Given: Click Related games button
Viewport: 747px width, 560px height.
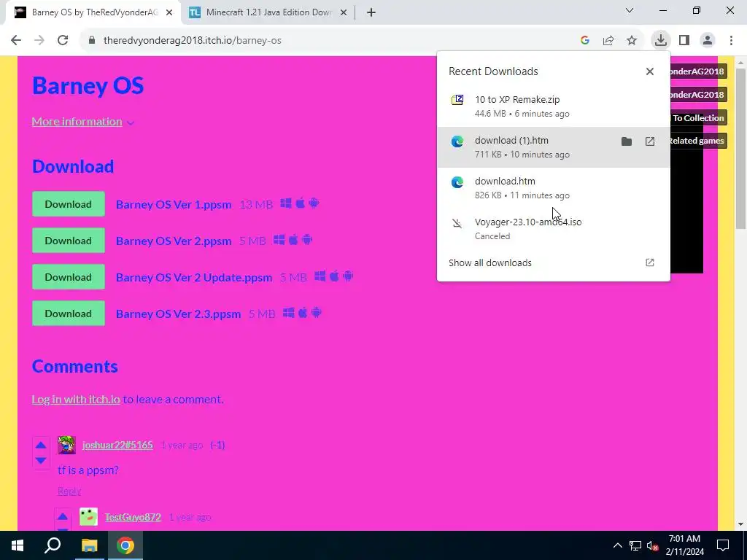Looking at the screenshot, I should tap(698, 141).
